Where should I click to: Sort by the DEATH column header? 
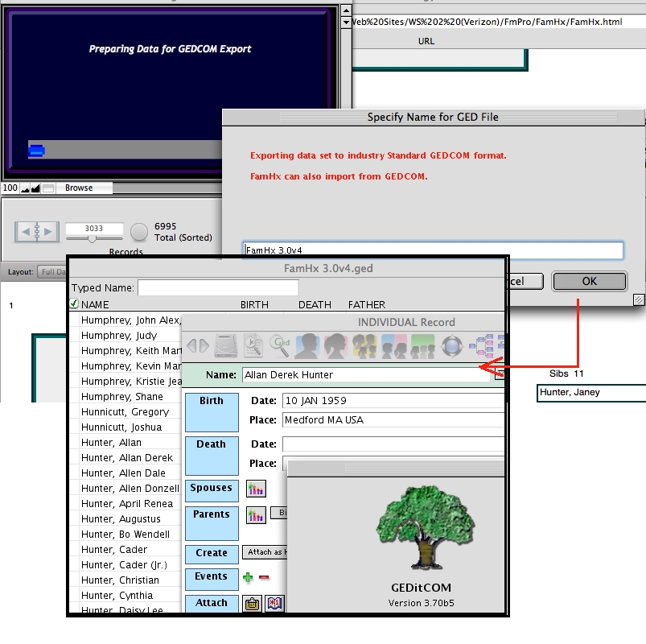point(315,304)
